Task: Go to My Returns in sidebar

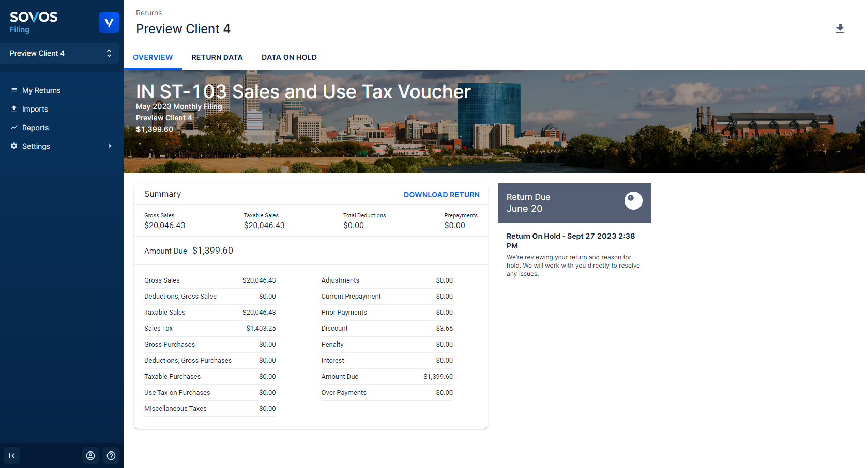Action: [x=41, y=90]
